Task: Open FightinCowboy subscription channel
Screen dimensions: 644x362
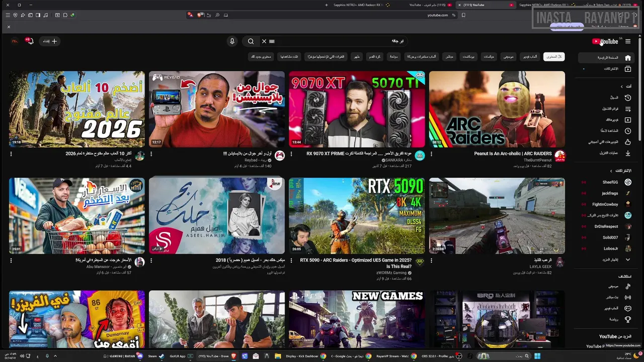Action: tap(606, 204)
